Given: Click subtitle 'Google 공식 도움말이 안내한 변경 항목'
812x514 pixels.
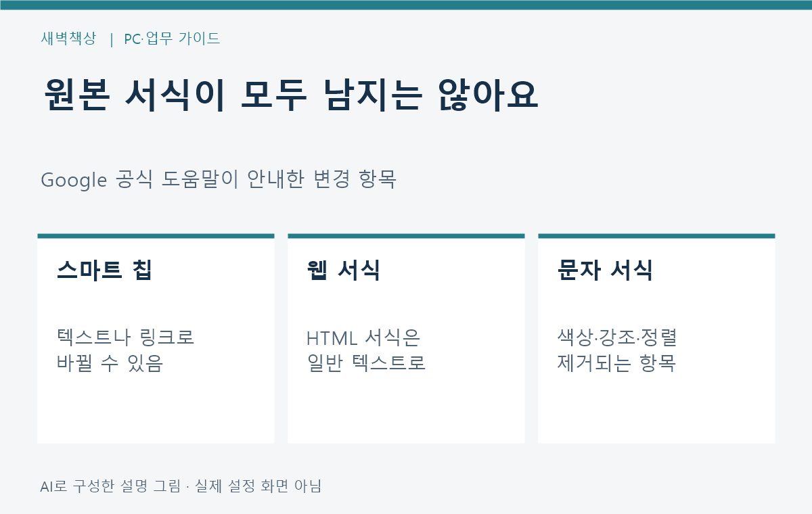Looking at the screenshot, I should [x=218, y=180].
